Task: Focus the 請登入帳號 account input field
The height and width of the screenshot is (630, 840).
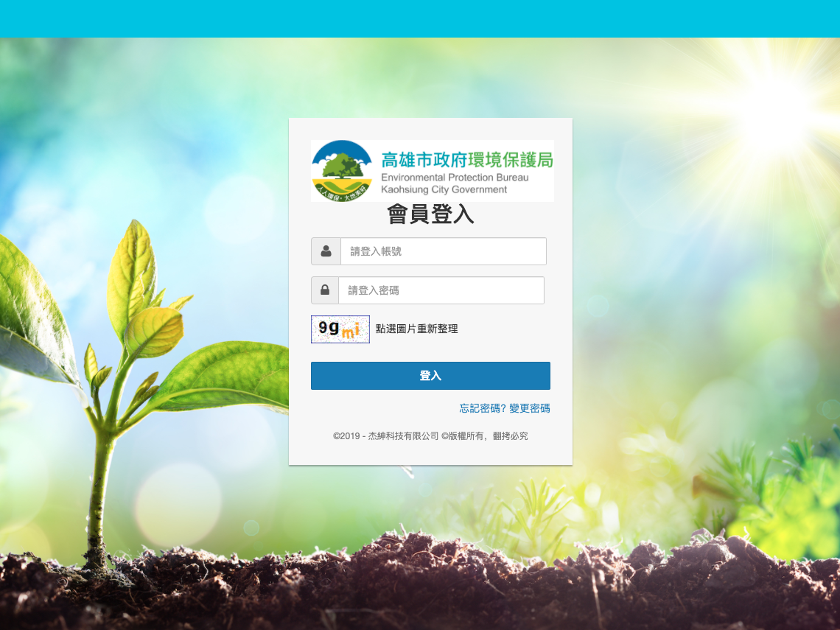Action: pyautogui.click(x=443, y=251)
